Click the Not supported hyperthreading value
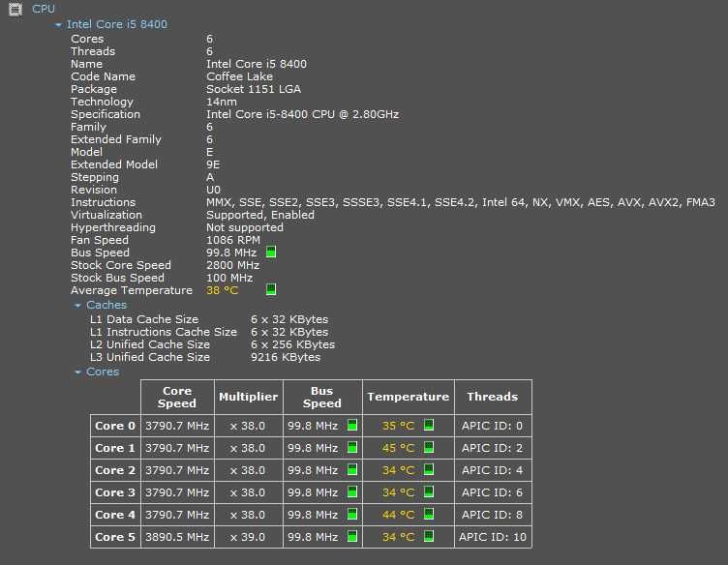728x565 pixels. pyautogui.click(x=245, y=227)
